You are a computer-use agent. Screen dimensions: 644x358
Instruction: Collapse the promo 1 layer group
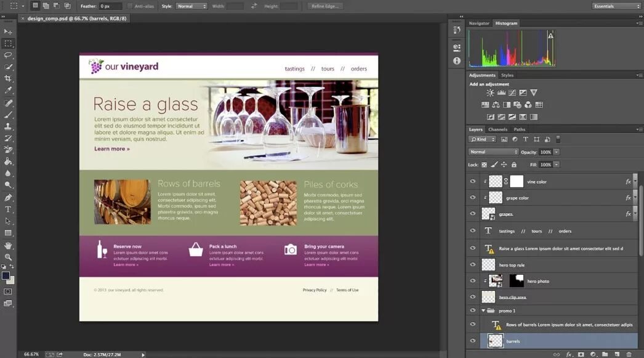[483, 311]
